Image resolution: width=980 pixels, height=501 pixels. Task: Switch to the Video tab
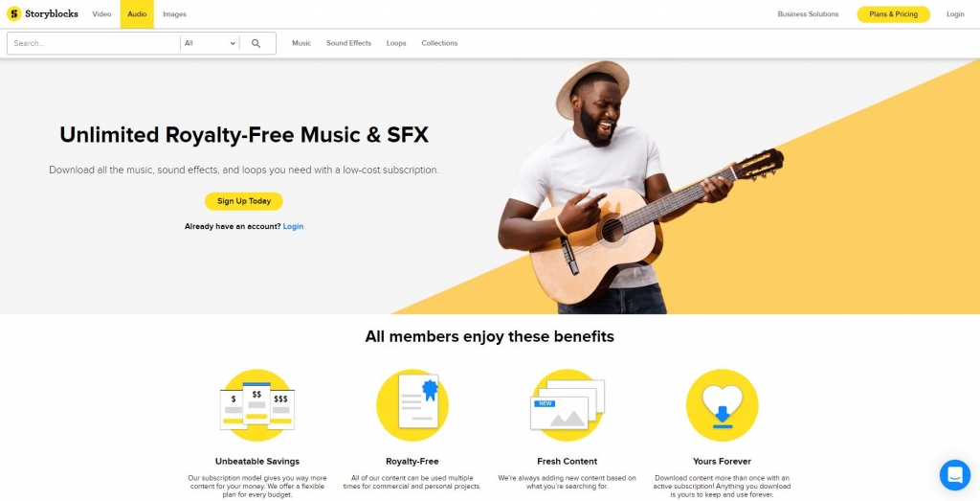click(101, 13)
